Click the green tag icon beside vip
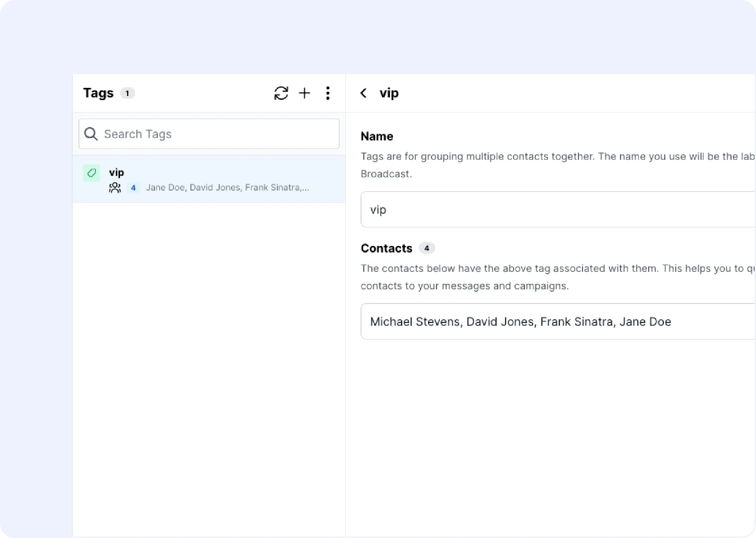 92,173
